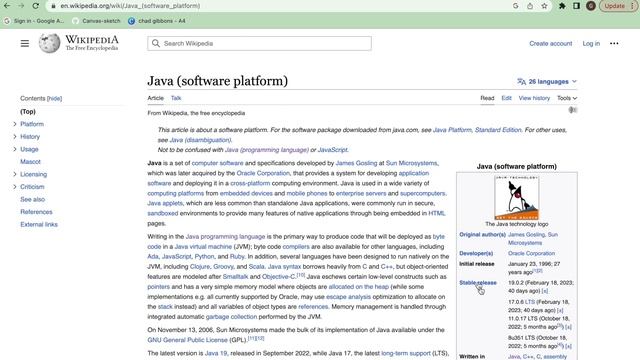The width and height of the screenshot is (640, 360).
Task: Go to See also in contents
Action: tap(33, 199)
